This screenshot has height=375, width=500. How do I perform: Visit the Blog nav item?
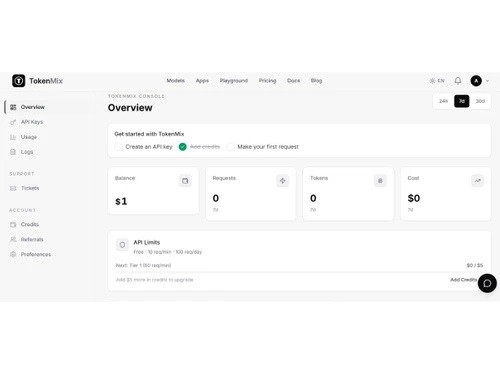pyautogui.click(x=316, y=81)
